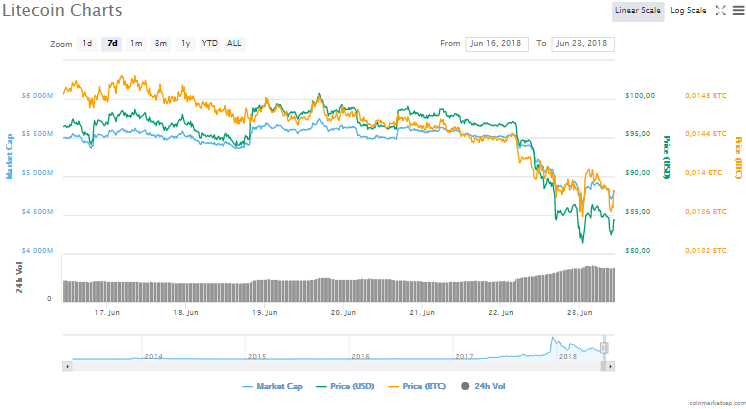This screenshot has width=746, height=409.
Task: Open the coinmarketcap.com credit link
Action: tap(717, 403)
